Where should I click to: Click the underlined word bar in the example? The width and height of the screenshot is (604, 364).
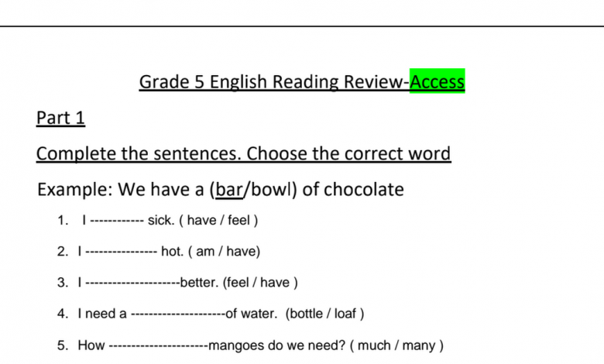(x=228, y=190)
